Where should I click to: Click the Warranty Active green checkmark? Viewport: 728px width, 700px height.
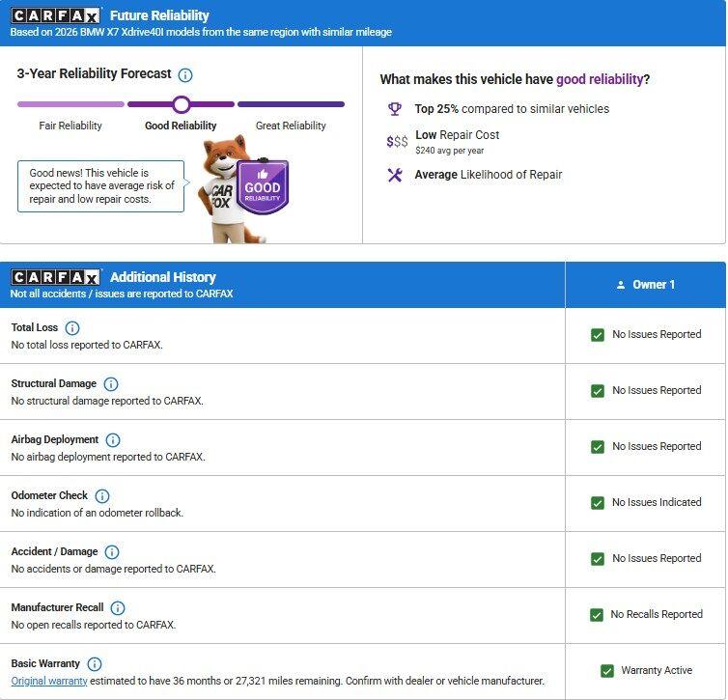[x=606, y=671]
